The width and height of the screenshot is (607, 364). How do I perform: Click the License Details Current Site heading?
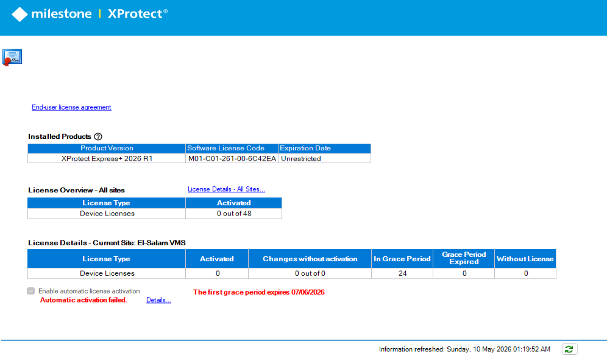click(x=107, y=243)
